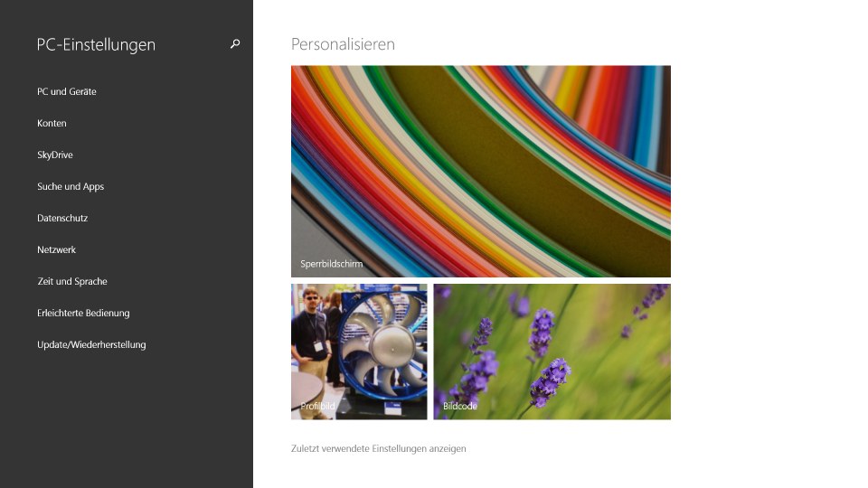Open the Sperrbildschirm image tile
The image size is (868, 488).
480,172
